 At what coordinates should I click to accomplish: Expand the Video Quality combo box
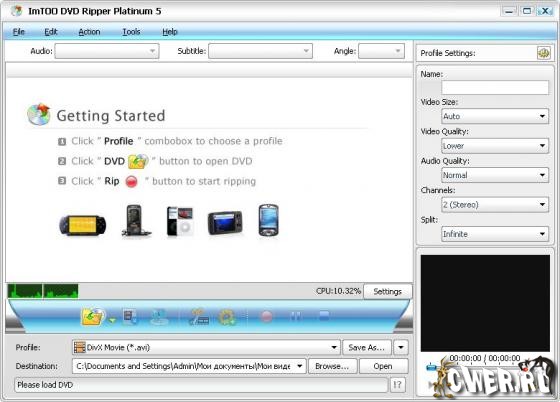[x=495, y=146]
